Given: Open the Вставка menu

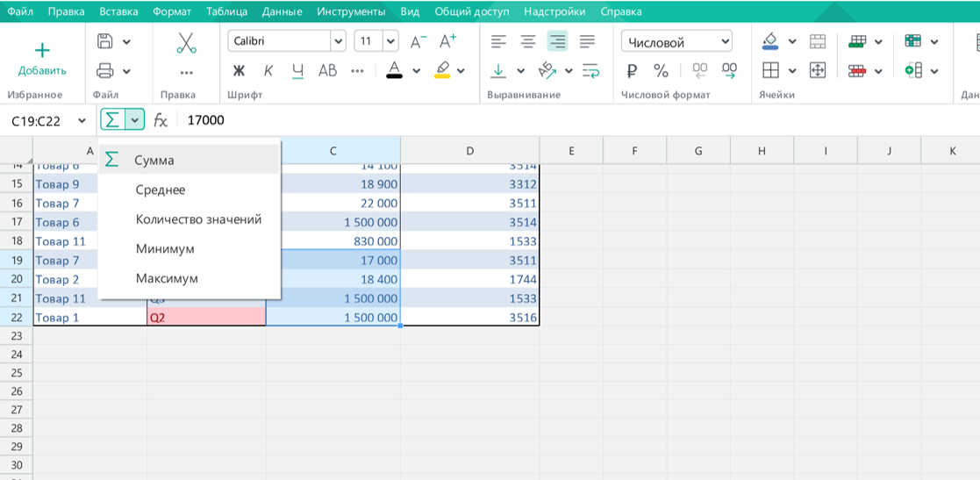Looking at the screenshot, I should 120,11.
